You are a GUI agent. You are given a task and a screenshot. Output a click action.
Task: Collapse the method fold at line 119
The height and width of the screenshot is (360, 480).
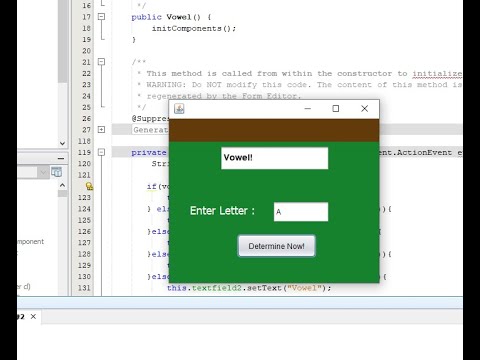(101, 152)
